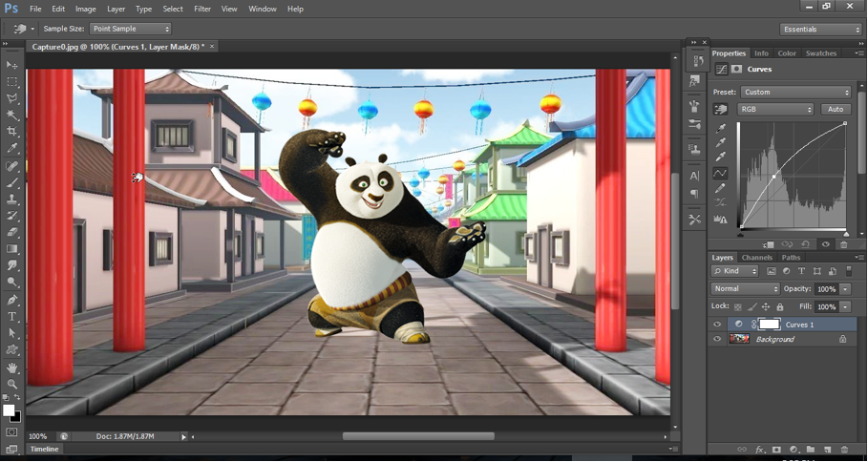The width and height of the screenshot is (868, 462).
Task: Choose draw curve pencil mode
Action: (x=720, y=189)
